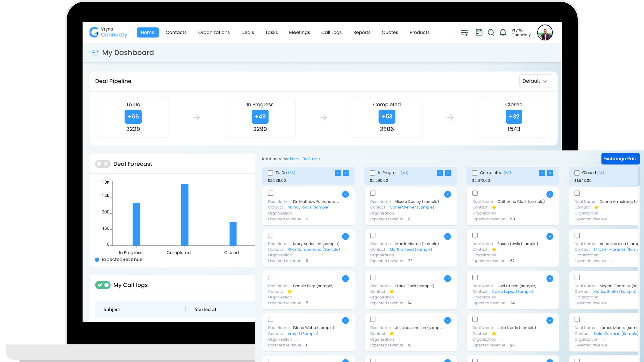Click warning dot on Donna Armstrong contact
This screenshot has width=644, height=362.
coord(596,207)
